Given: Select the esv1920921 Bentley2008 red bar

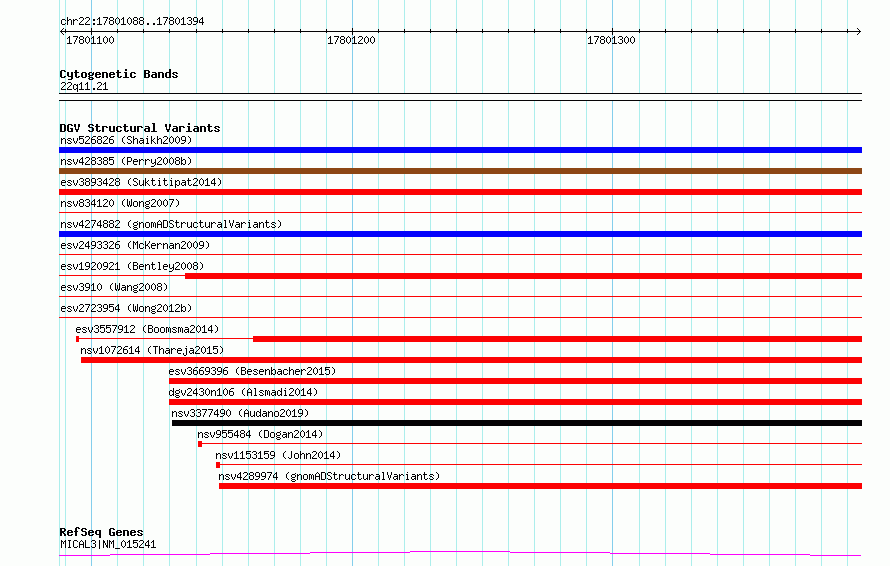Looking at the screenshot, I should coord(523,276).
